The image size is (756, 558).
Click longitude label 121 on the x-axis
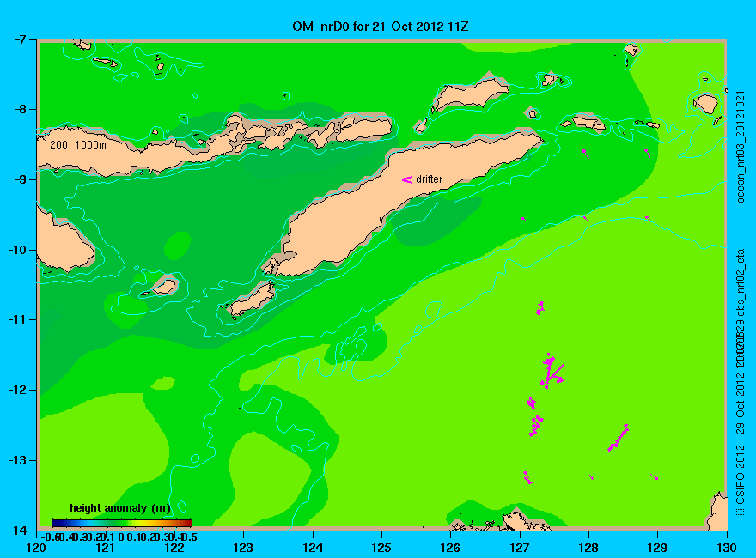(106, 548)
